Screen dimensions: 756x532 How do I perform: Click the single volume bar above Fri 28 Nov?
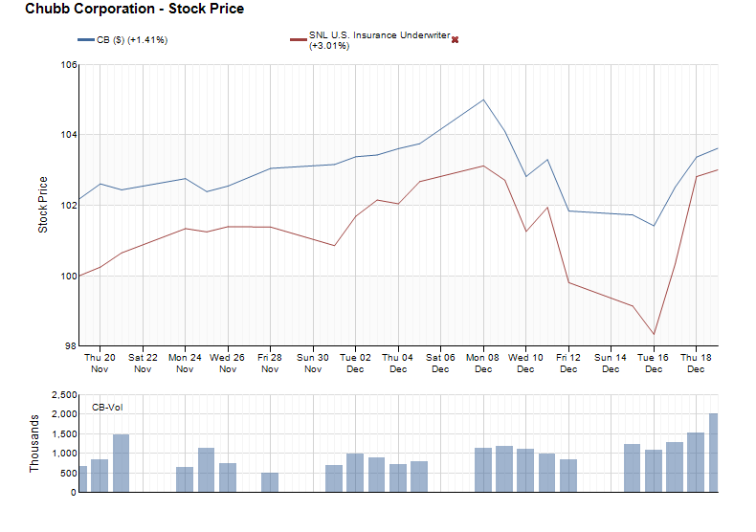point(270,482)
